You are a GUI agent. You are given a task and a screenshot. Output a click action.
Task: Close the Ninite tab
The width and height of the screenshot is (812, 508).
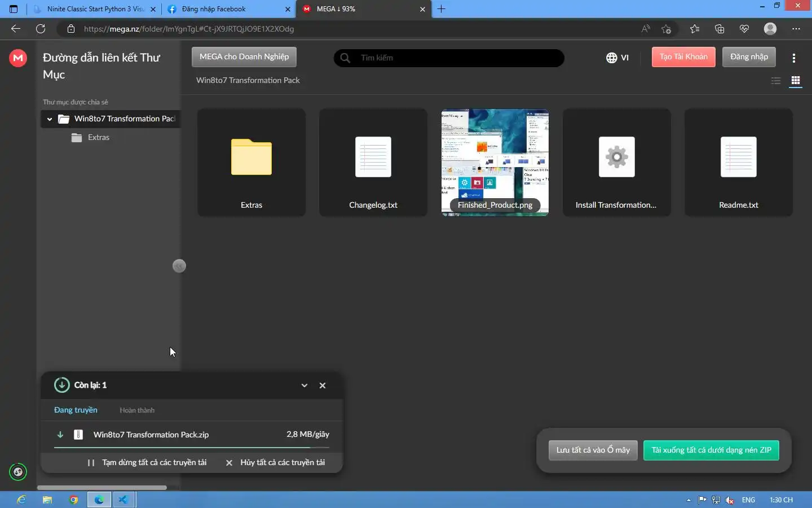153,9
